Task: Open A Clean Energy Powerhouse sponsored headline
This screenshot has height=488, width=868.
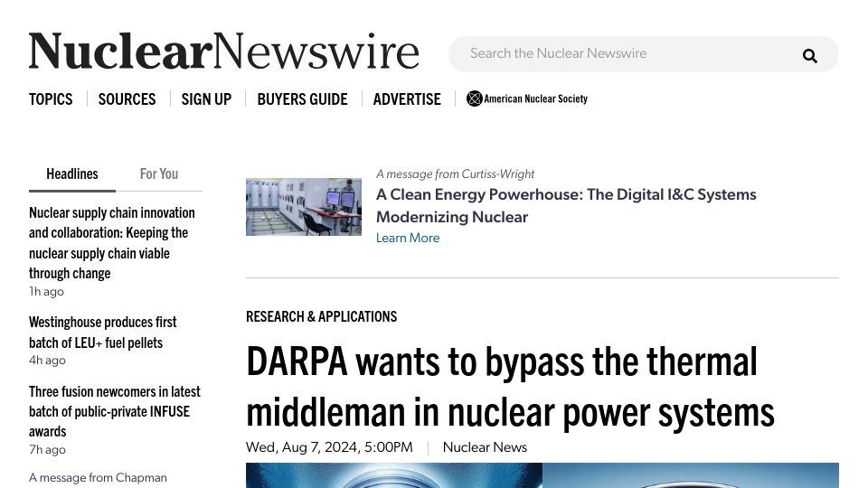Action: pyautogui.click(x=566, y=205)
